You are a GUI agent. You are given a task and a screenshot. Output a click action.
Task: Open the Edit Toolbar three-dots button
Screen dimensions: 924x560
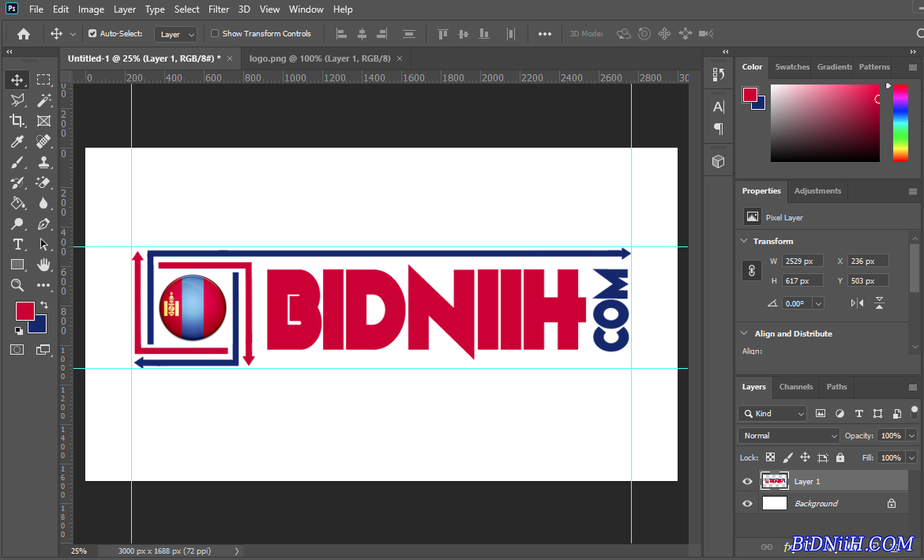click(x=43, y=285)
